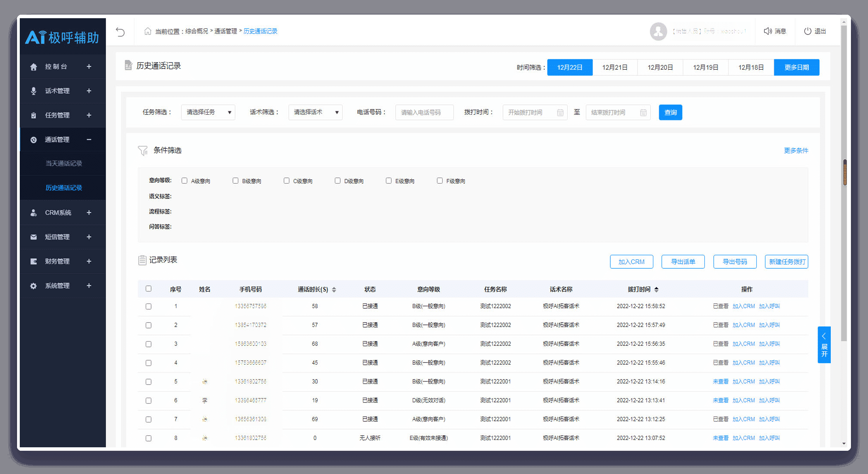868x474 pixels.
Task: Check the F级意向 checkbox
Action: pyautogui.click(x=440, y=181)
